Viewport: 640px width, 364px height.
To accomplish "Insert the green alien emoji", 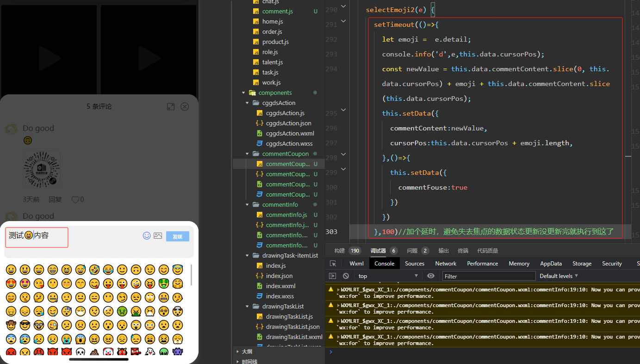I will click(x=163, y=352).
